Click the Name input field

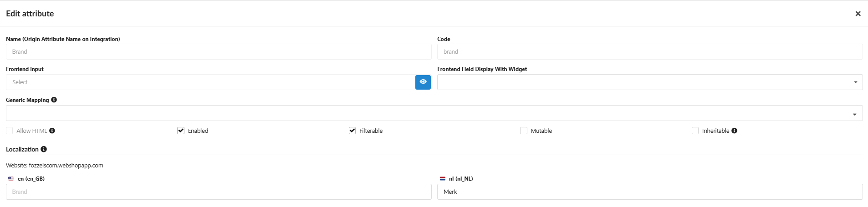[219, 52]
